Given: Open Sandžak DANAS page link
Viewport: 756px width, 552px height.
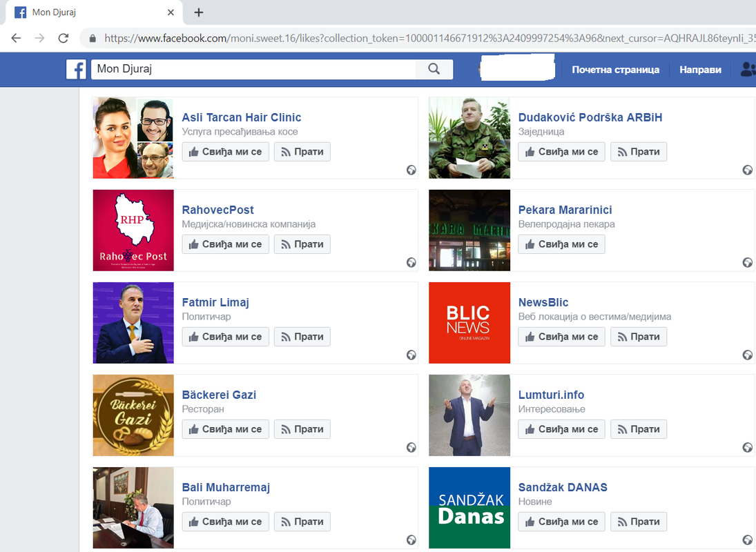Looking at the screenshot, I should tap(563, 487).
